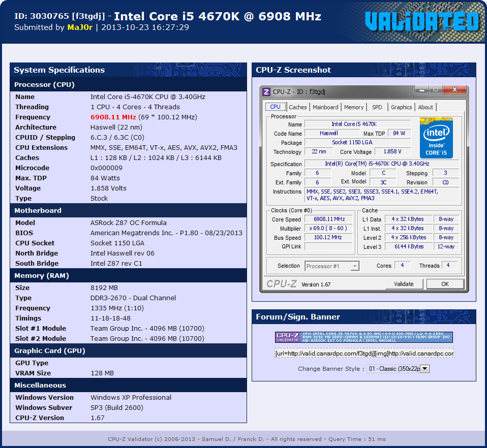Open submitter MaJ0r profile link
The image size is (487, 448).
coord(80,27)
